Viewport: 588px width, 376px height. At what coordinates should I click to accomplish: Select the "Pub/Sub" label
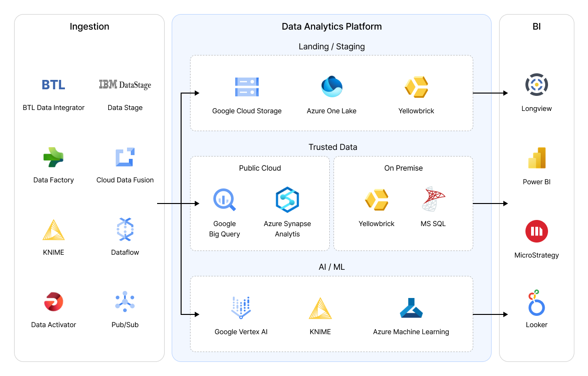click(125, 325)
